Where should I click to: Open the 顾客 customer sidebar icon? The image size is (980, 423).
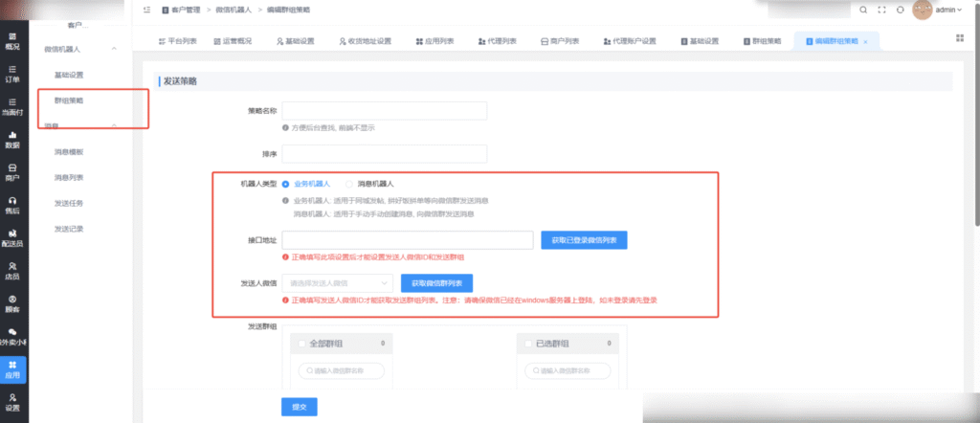tap(12, 304)
